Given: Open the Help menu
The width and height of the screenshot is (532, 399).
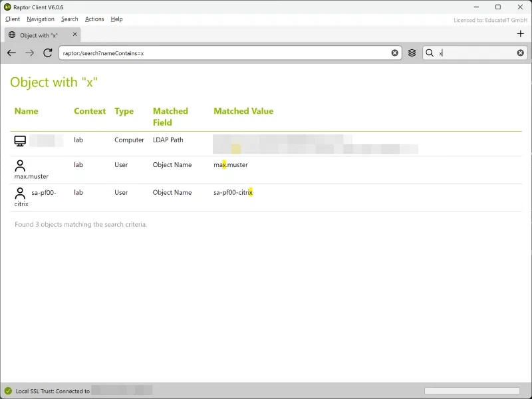Looking at the screenshot, I should pyautogui.click(x=116, y=19).
